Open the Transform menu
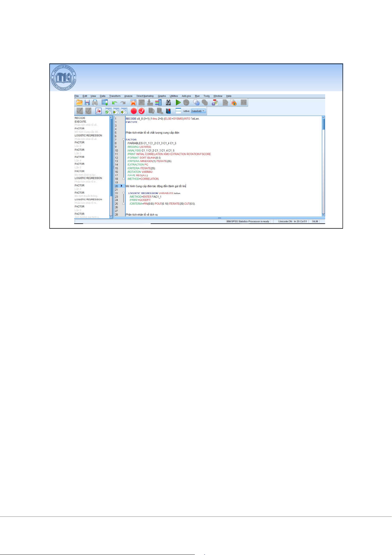 [x=115, y=96]
